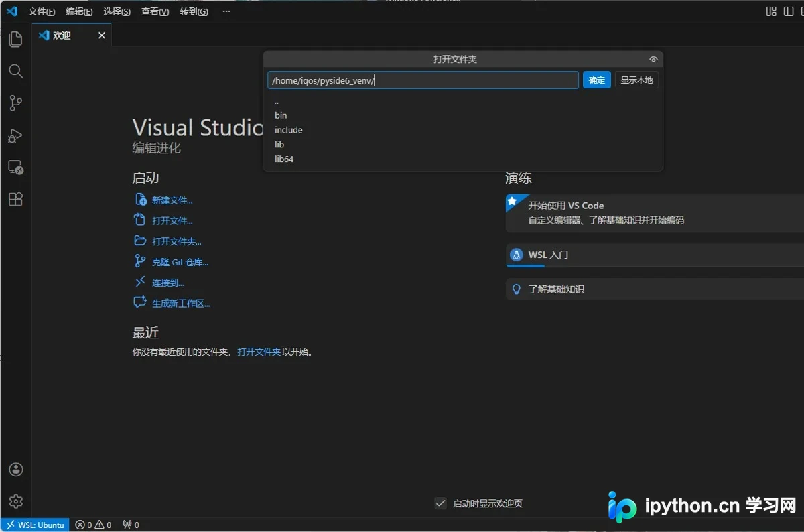Screen dimensions: 804x532
Task: Select the lib folder entry
Action: point(463,145)
